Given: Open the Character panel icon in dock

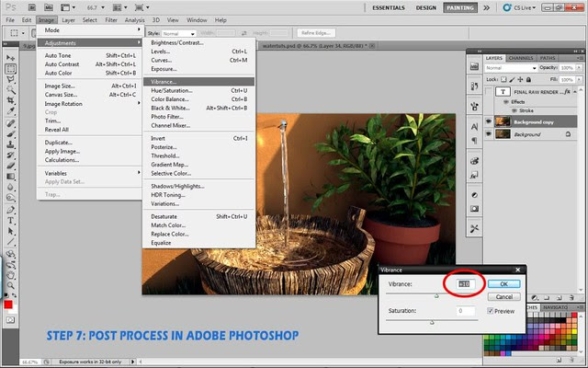Looking at the screenshot, I should [474, 127].
